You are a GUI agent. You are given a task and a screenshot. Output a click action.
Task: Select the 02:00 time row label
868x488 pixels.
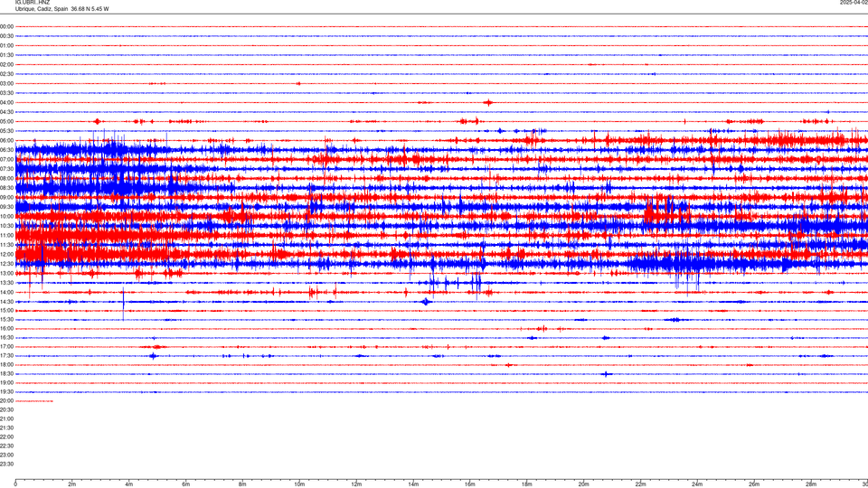[x=6, y=65]
